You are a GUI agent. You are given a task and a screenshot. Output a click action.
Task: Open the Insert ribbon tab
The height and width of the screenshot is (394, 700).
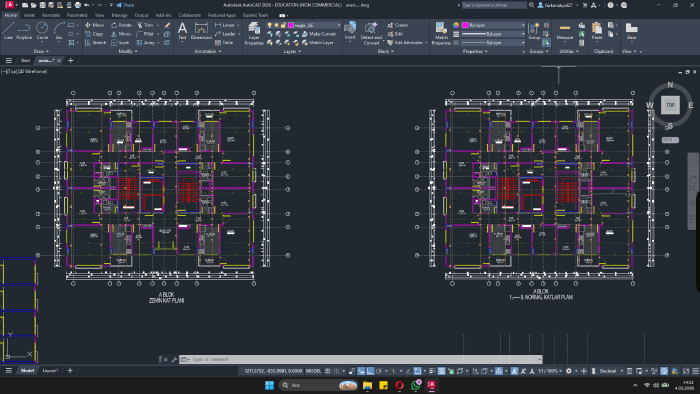(x=29, y=15)
